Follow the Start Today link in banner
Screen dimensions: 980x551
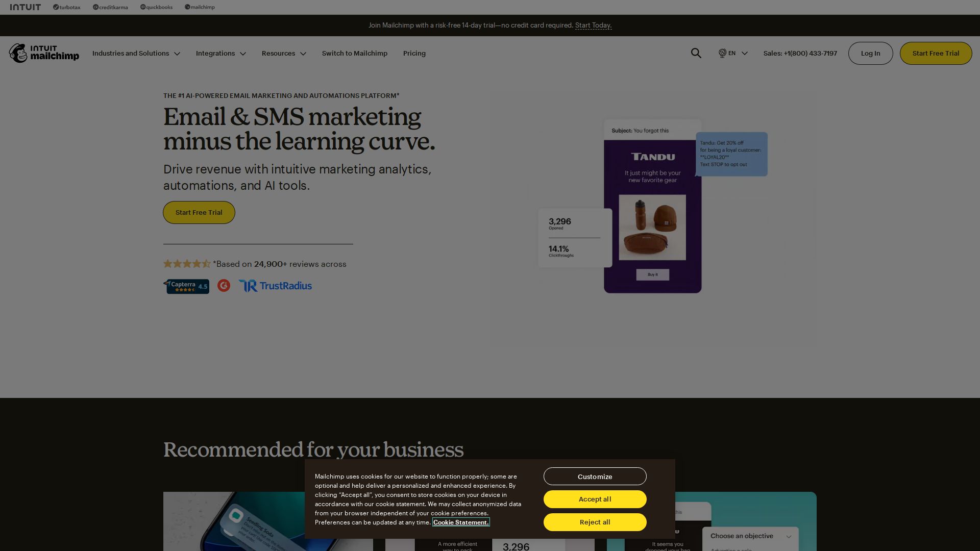(593, 25)
